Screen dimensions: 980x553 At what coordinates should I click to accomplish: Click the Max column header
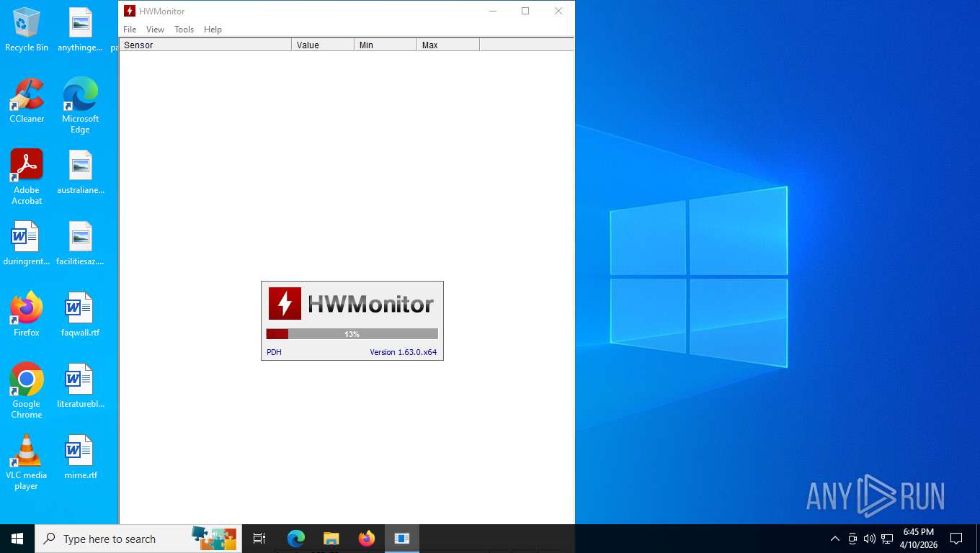click(448, 45)
